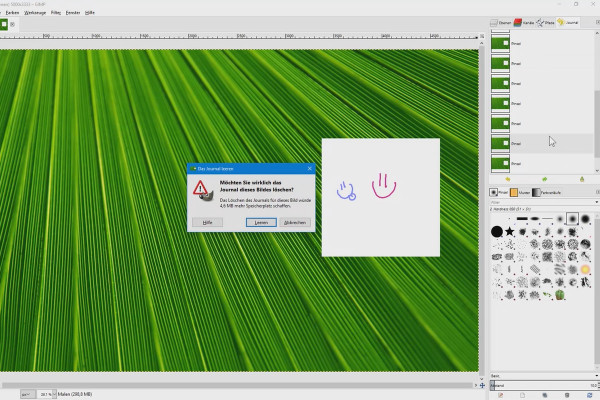Click the canvas navigation cross icon

point(482,385)
